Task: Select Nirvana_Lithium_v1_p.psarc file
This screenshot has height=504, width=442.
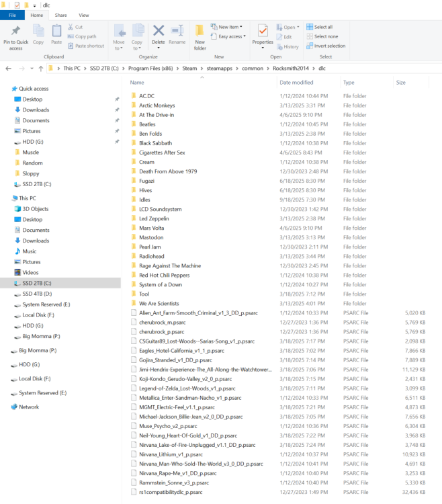Action: tap(171, 454)
